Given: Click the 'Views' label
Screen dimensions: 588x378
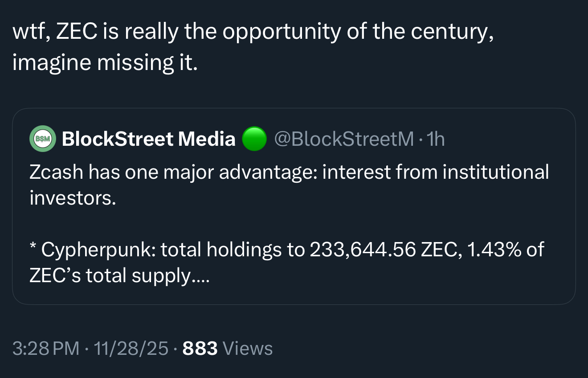Looking at the screenshot, I should tap(247, 348).
